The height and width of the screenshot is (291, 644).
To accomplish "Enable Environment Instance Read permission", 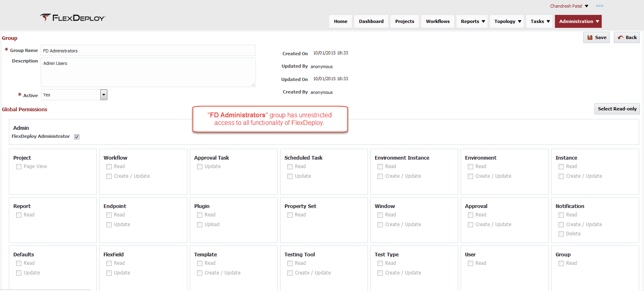I will pyautogui.click(x=380, y=166).
